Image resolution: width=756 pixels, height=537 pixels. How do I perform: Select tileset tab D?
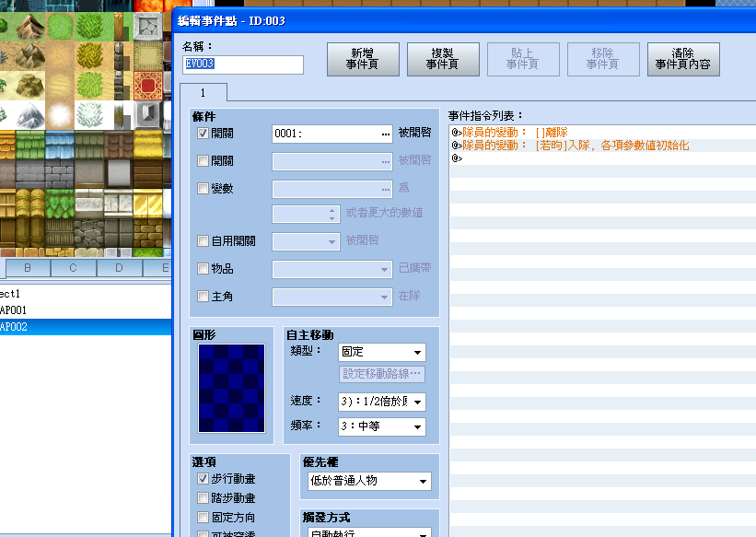pos(119,268)
